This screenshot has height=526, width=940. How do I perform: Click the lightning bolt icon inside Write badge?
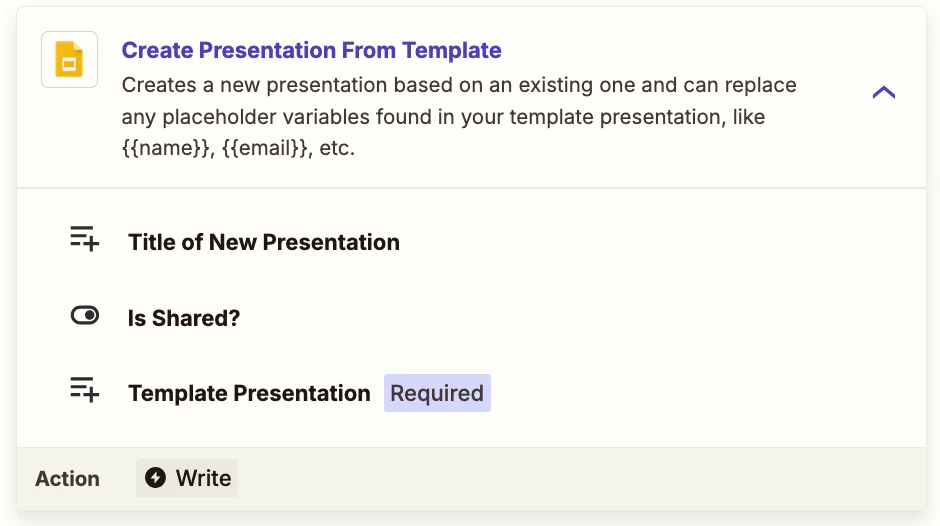[x=155, y=478]
